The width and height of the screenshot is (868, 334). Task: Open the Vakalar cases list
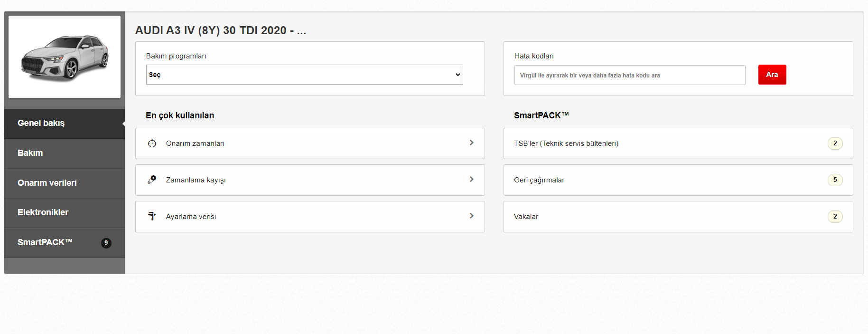(x=678, y=217)
